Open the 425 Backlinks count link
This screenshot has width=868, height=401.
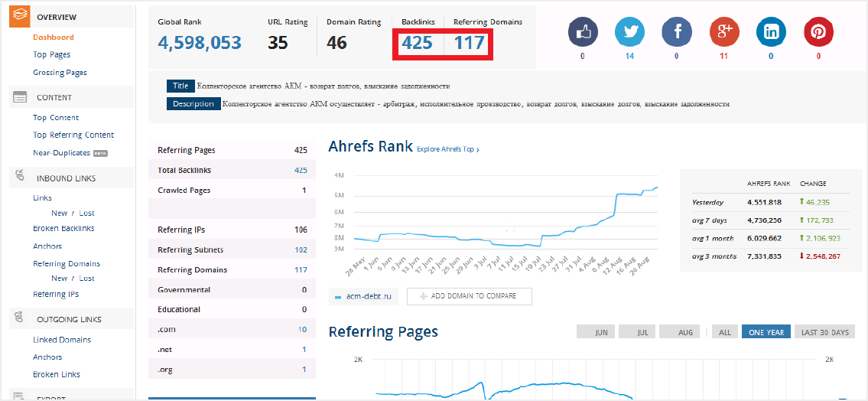tap(418, 43)
